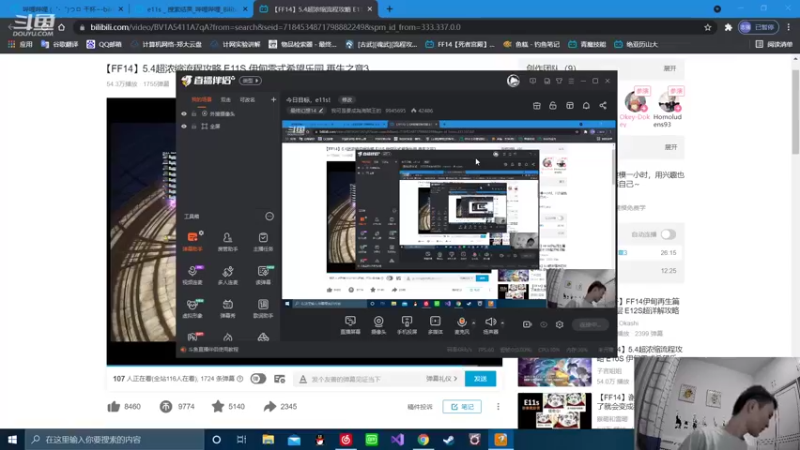Add a camera source (摄像头)
The width and height of the screenshot is (800, 450).
379,324
